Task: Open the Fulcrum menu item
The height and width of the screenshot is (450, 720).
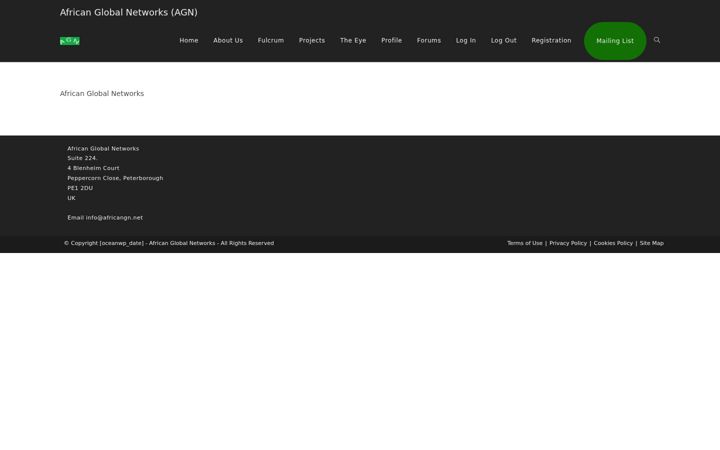Action: [270, 40]
